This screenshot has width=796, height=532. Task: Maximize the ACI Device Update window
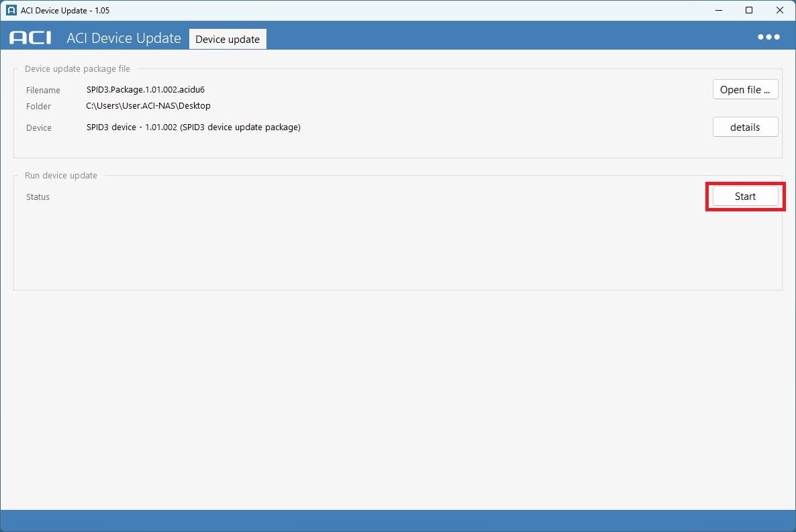point(749,10)
